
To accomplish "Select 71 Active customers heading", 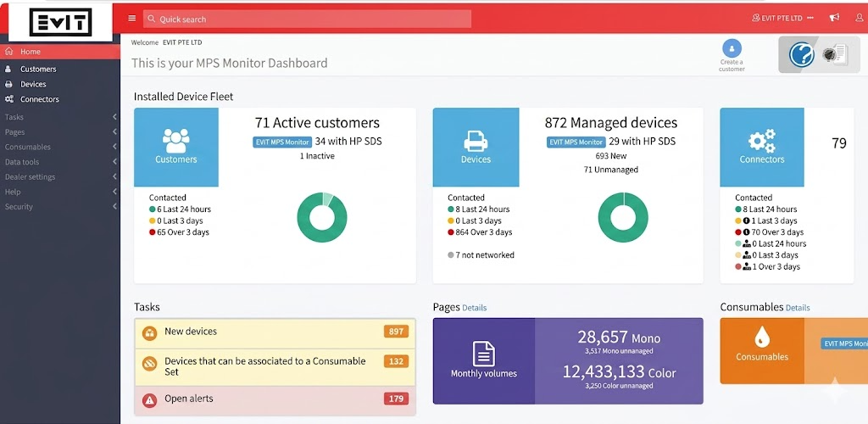I will pos(317,122).
